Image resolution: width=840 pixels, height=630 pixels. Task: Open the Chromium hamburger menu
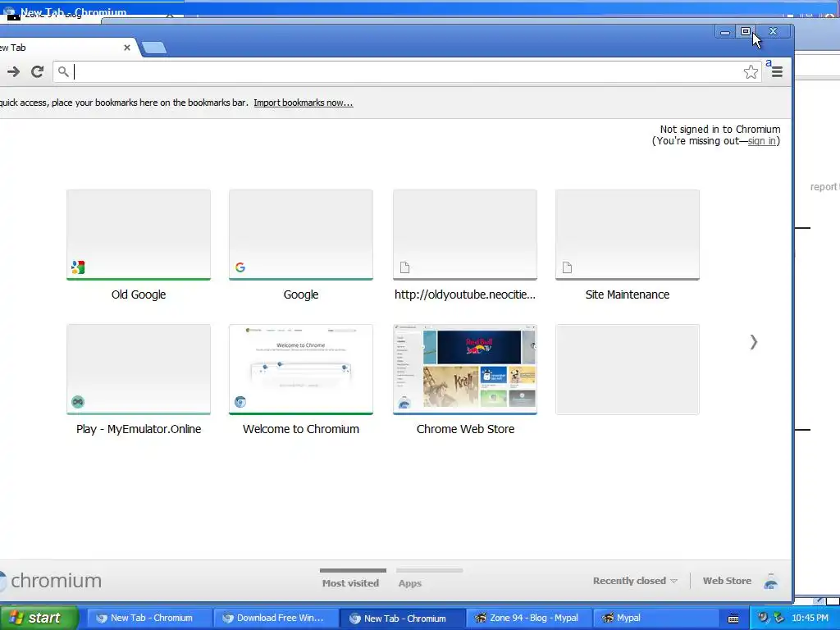(x=777, y=72)
